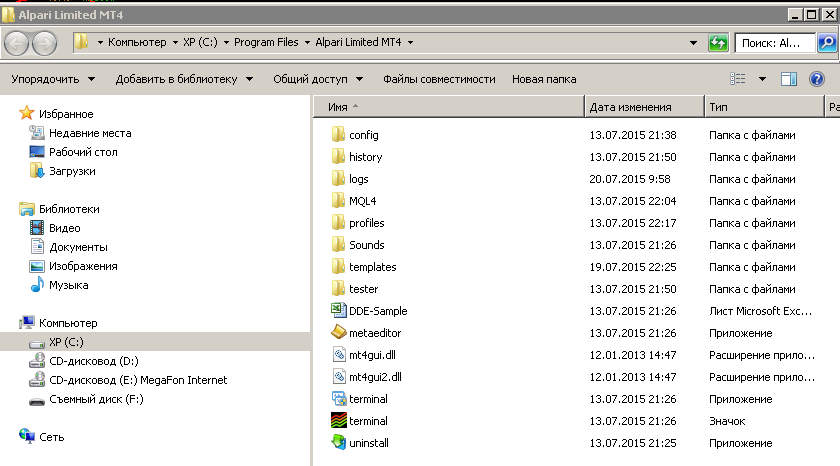The width and height of the screenshot is (840, 466).
Task: Expand arrow after Компьютер in breadcrumb
Action: click(x=175, y=42)
